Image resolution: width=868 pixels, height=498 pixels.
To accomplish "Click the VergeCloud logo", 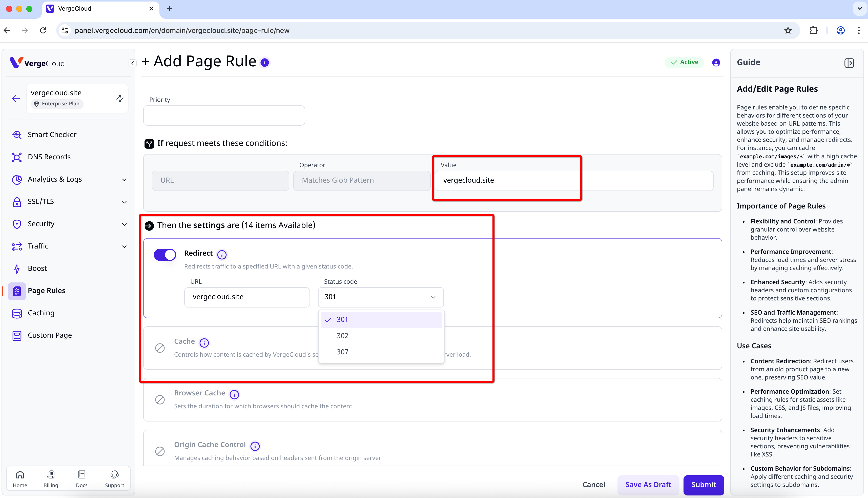I will 37,63.
